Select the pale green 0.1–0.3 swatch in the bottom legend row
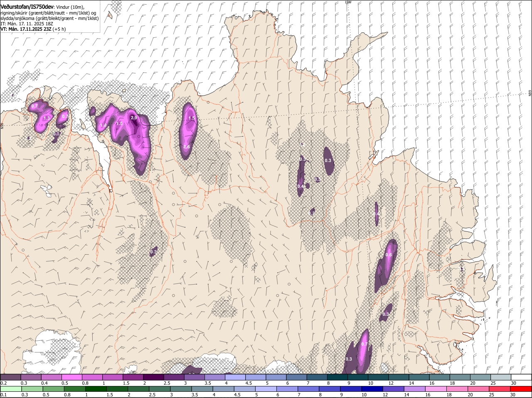Screen dimensions: 532x398 [x=11, y=389]
